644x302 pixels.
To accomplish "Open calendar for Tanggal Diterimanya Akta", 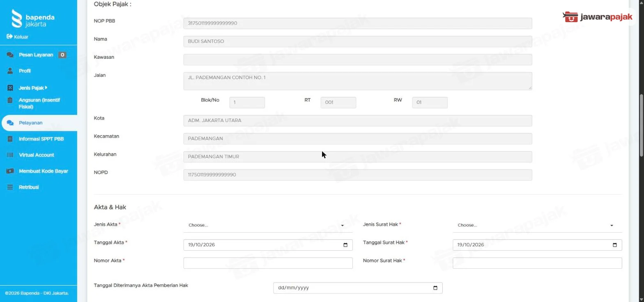I will tap(435, 288).
